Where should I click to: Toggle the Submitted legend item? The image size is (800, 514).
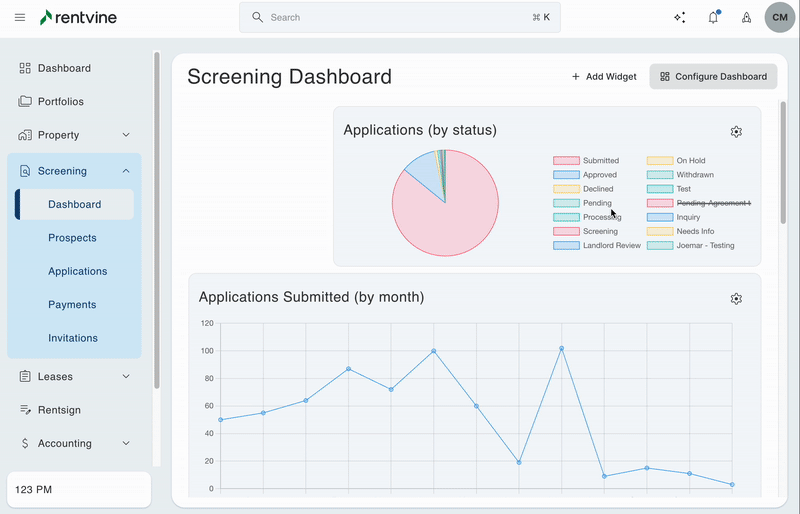click(x=600, y=161)
